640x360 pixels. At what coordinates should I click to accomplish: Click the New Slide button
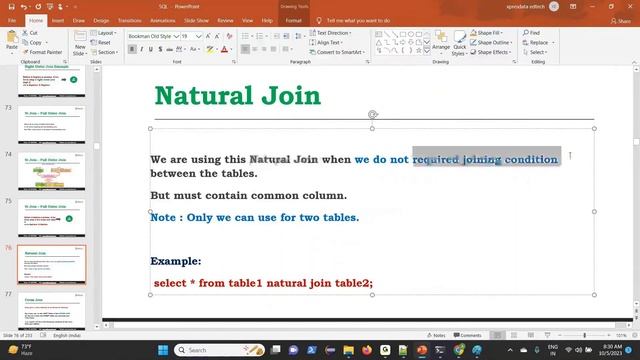coord(80,43)
